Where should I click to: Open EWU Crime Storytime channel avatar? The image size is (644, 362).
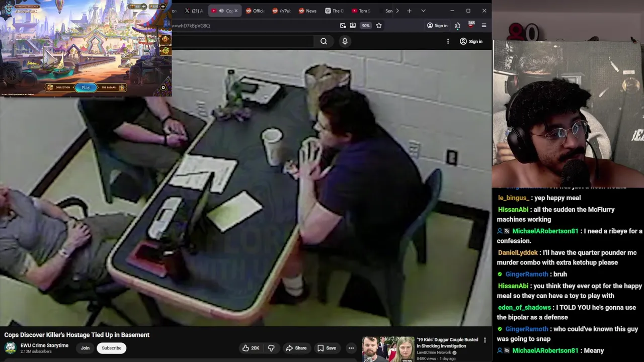click(x=10, y=348)
